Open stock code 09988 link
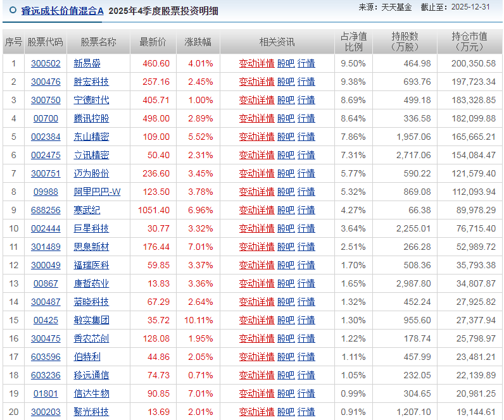 (46, 192)
